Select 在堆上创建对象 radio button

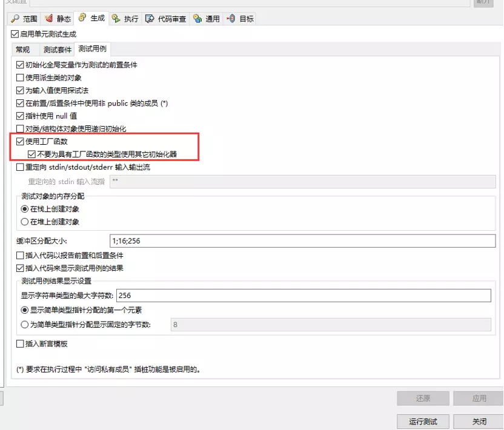25,222
